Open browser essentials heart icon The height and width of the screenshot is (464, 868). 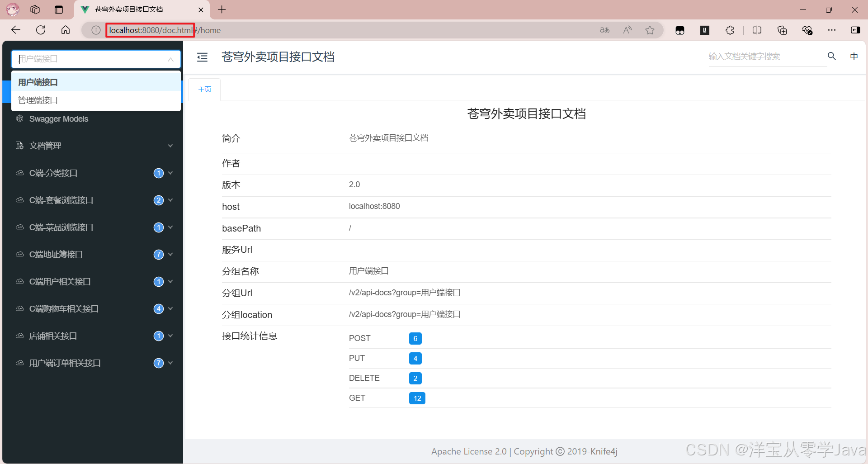(x=807, y=30)
